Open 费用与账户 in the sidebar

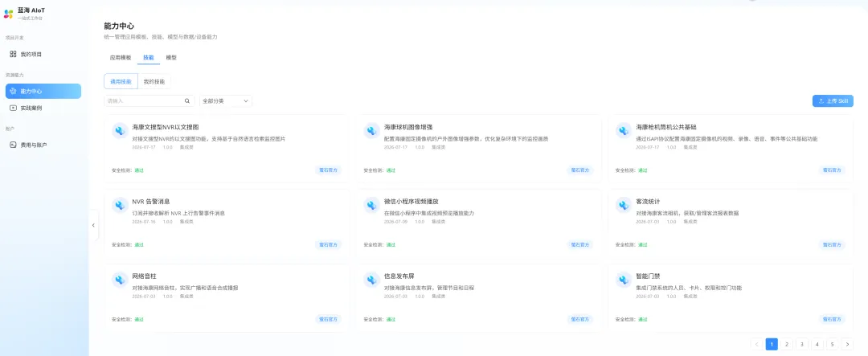pos(43,145)
